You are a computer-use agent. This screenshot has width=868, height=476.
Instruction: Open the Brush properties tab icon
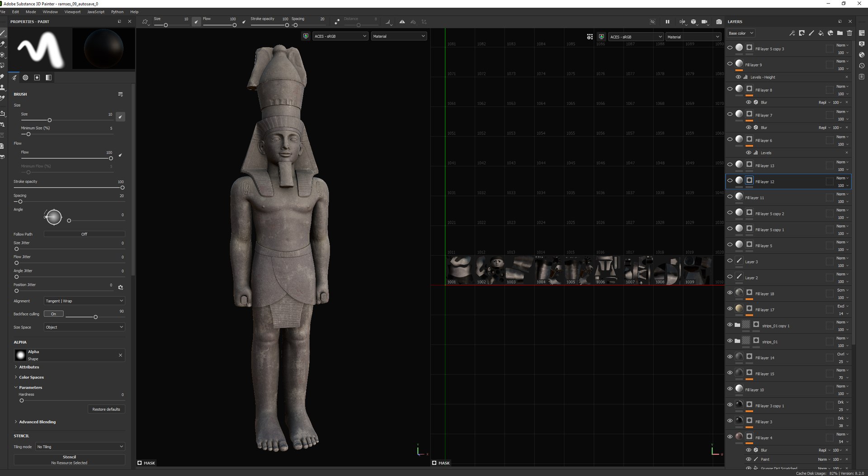(x=14, y=78)
